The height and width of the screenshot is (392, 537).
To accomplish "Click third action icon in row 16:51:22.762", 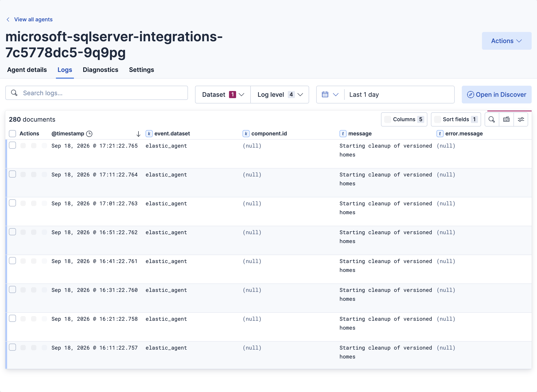I will (x=44, y=232).
